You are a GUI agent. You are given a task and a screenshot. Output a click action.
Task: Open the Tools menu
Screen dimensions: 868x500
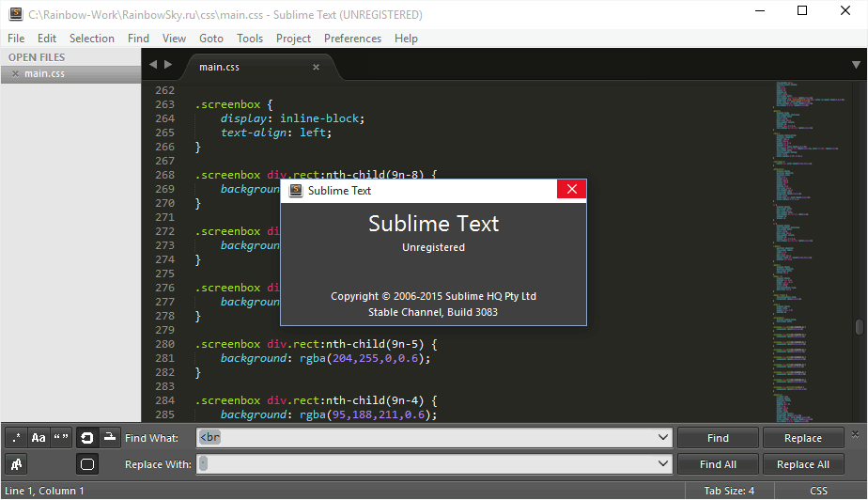point(250,39)
